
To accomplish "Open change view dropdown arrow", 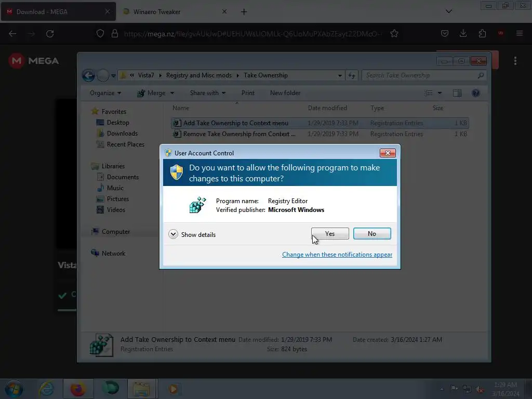I will tap(440, 93).
